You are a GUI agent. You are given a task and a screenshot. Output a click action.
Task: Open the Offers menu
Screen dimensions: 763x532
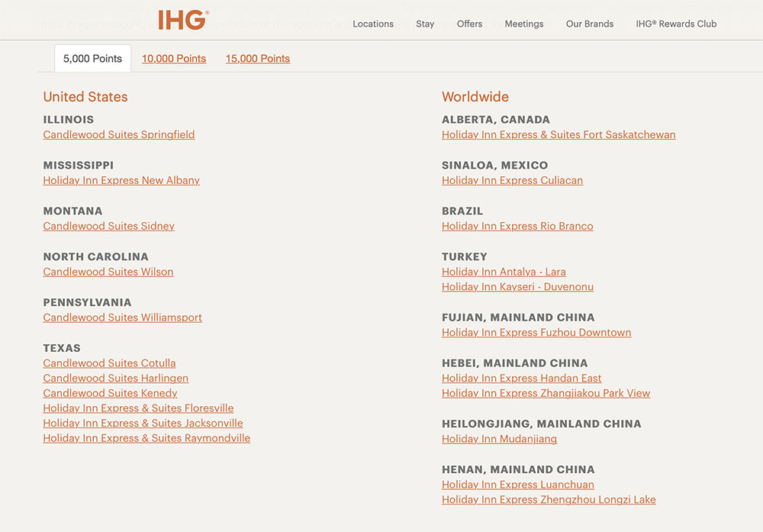469,24
